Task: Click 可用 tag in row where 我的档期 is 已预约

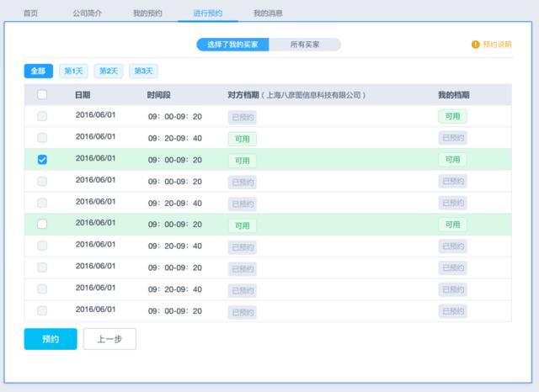Action: point(243,139)
